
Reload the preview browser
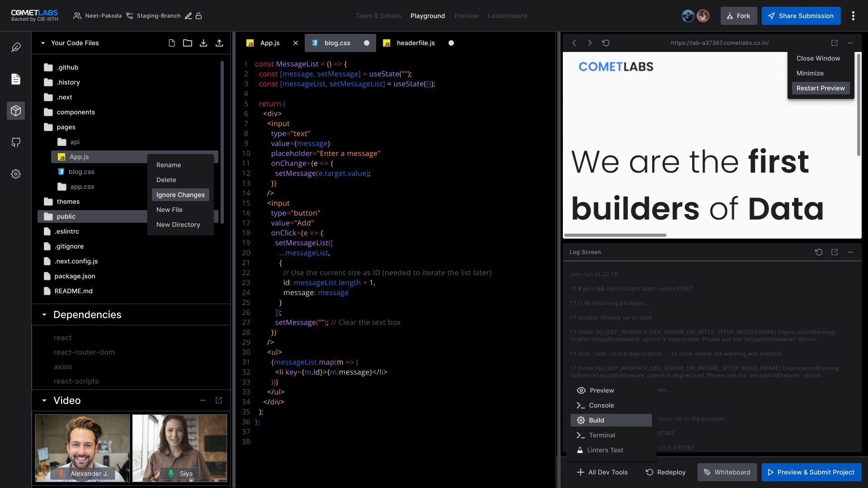point(606,43)
